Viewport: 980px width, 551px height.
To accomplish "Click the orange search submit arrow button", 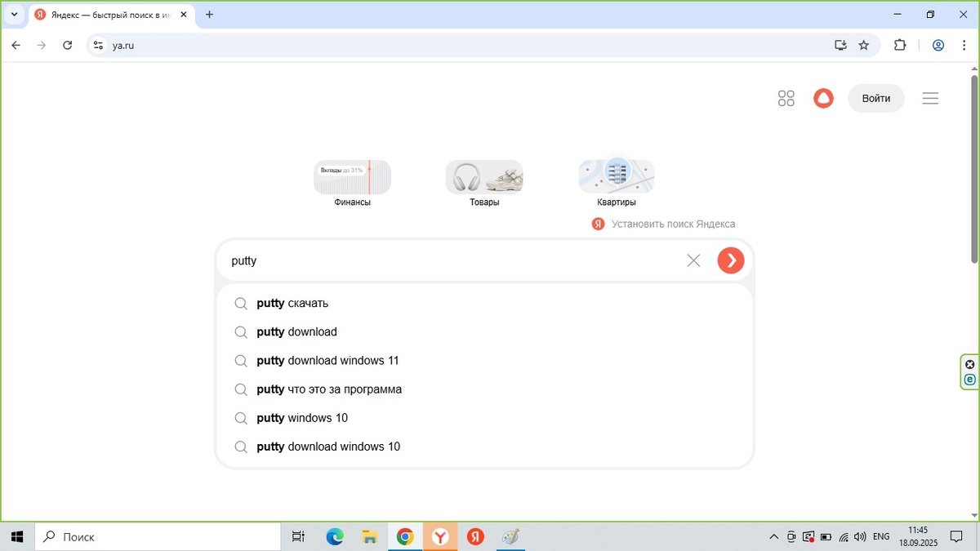I will [x=731, y=260].
